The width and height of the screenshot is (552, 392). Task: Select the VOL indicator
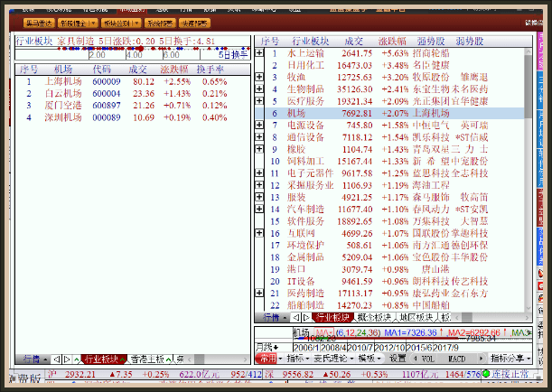[427, 359]
